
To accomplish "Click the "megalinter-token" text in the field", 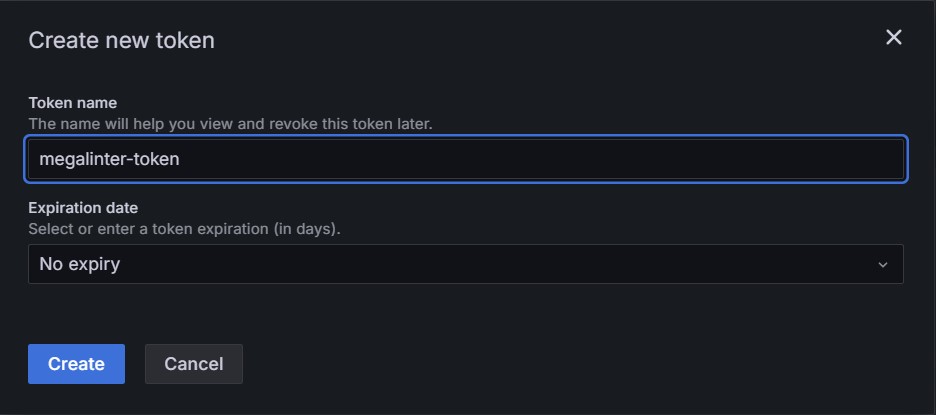I will [x=109, y=159].
